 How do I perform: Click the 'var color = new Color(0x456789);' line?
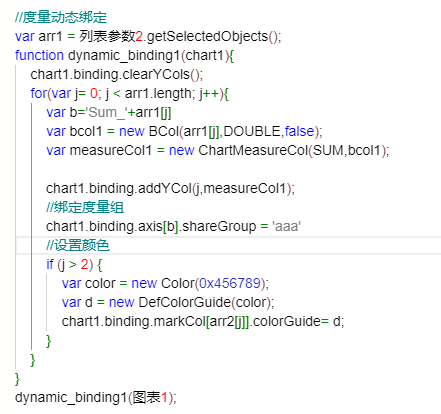165,284
